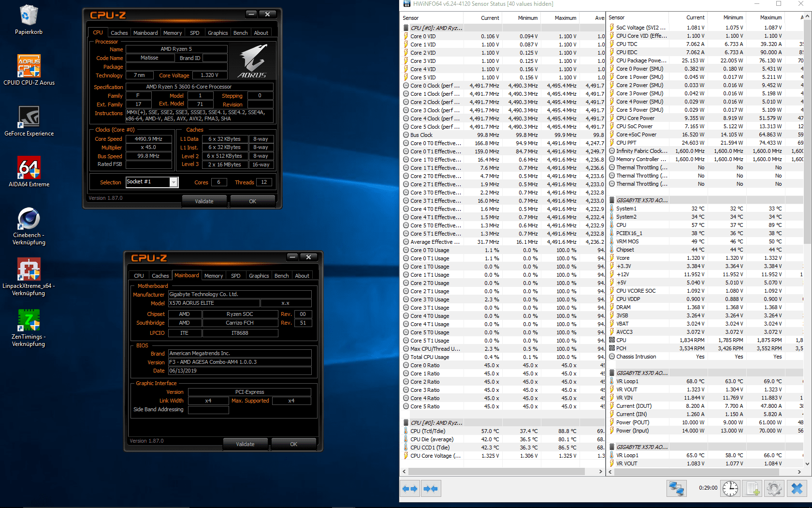
Task: Select the 'Vcore' sensor row
Action: click(x=706, y=258)
